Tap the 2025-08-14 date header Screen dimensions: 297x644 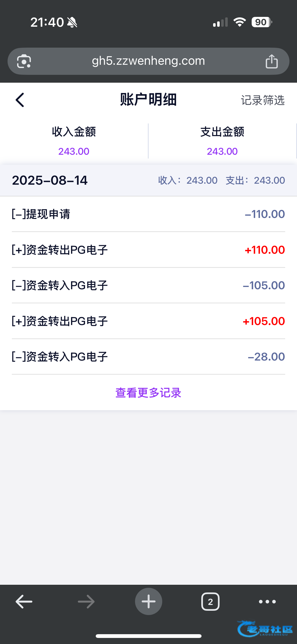click(50, 180)
